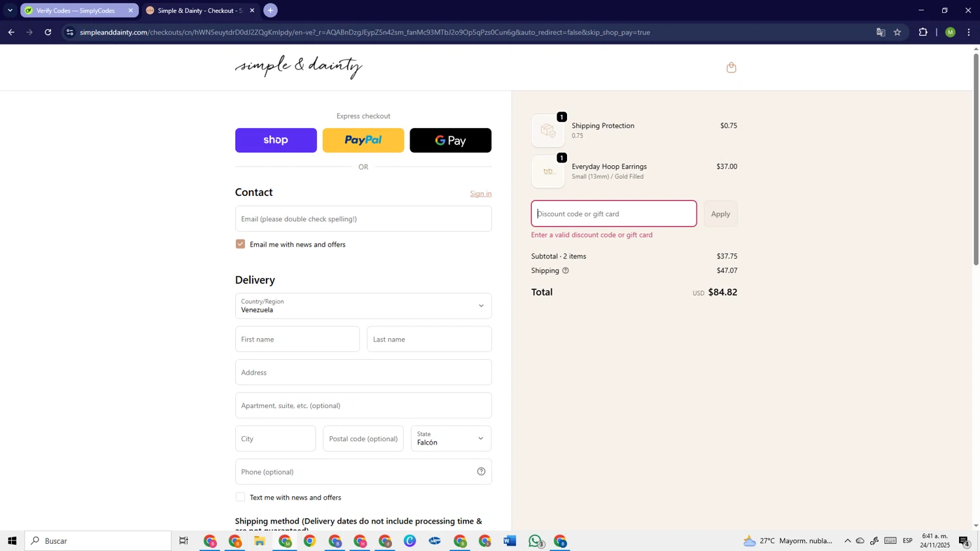Screen dimensions: 980x551
Task: Click the First name field
Action: click(x=297, y=339)
